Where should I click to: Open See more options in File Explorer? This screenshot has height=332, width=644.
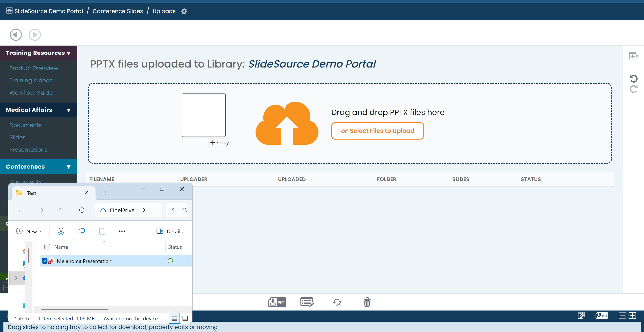pos(122,231)
